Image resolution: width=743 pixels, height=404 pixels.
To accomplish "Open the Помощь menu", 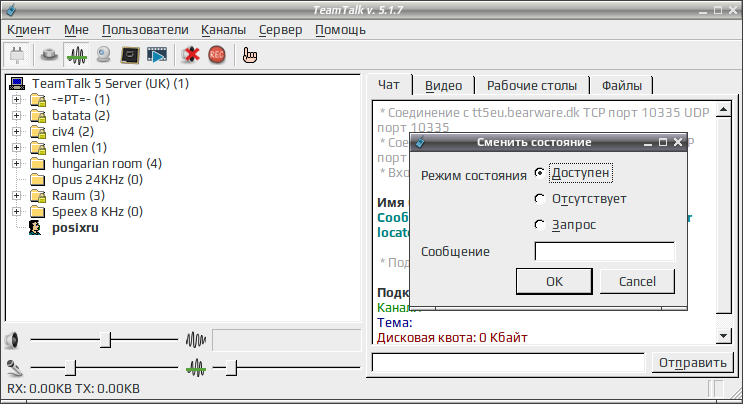I will [340, 30].
